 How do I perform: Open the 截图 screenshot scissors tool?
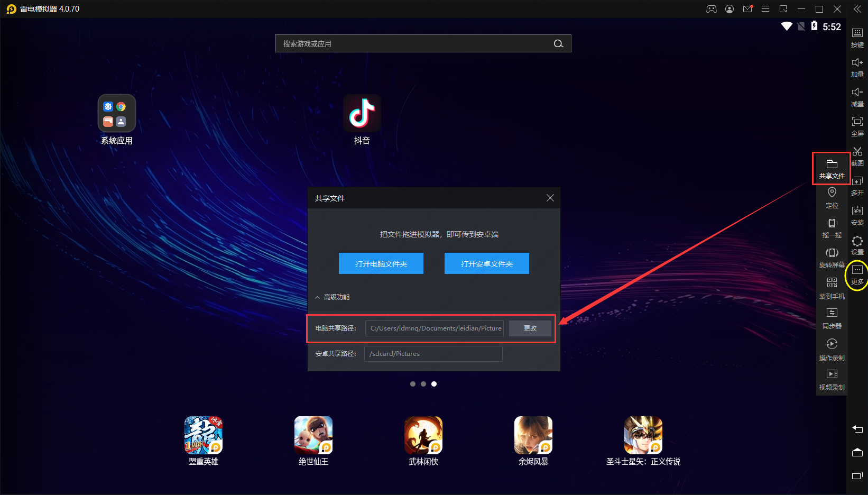point(857,155)
